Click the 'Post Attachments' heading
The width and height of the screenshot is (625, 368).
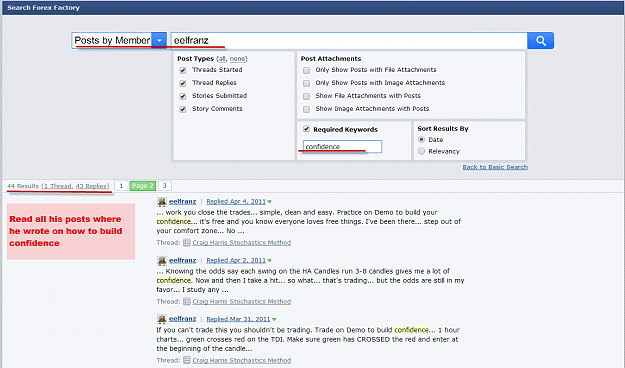click(331, 59)
